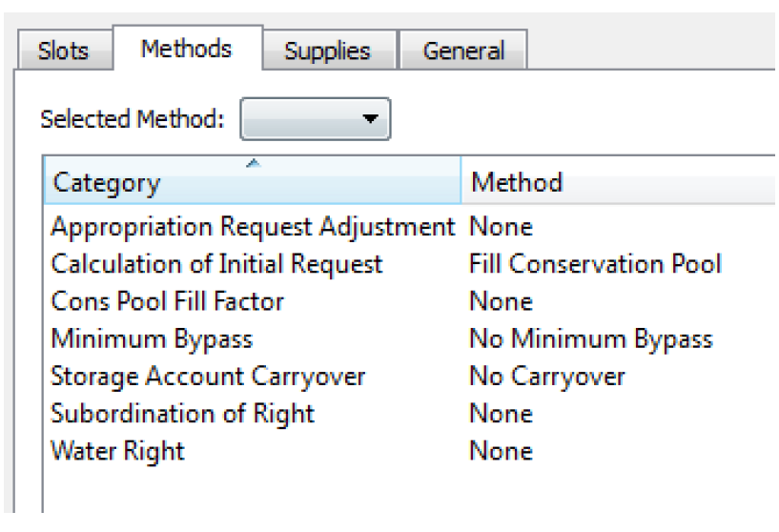Image resolution: width=779 pixels, height=532 pixels.
Task: Select the Minimum Bypass category
Action: [x=152, y=339]
